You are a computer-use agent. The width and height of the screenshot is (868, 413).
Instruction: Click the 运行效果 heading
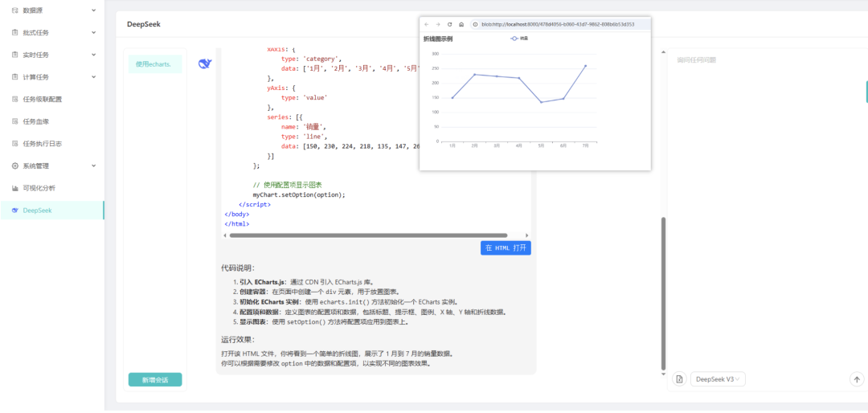pyautogui.click(x=238, y=339)
